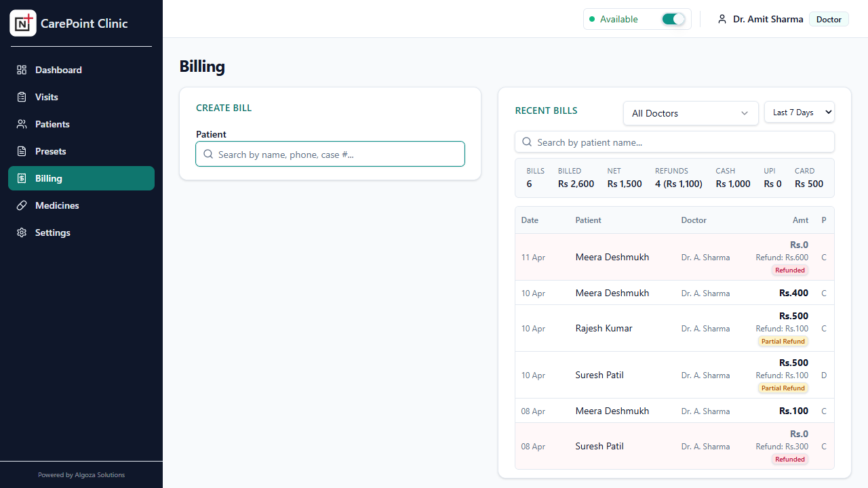This screenshot has width=868, height=488.
Task: Click the user profile icon beside Dr. Amit Sharma
Action: click(722, 19)
